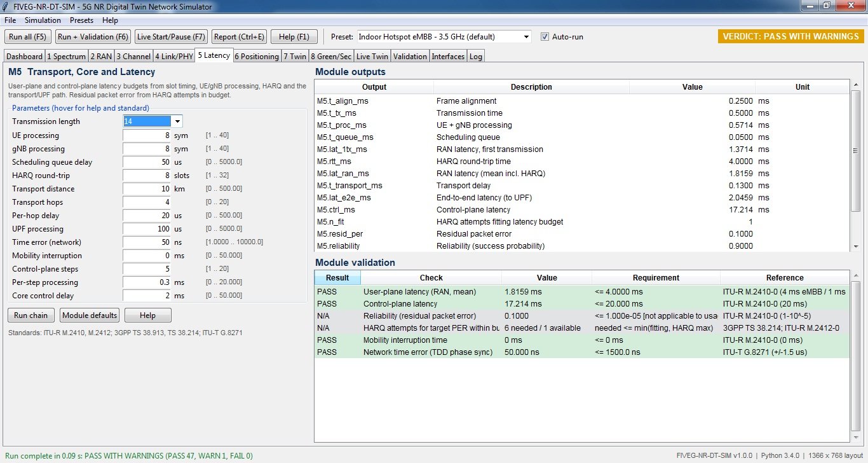Image resolution: width=868 pixels, height=463 pixels.
Task: Click the Core control delay field
Action: pyautogui.click(x=147, y=295)
